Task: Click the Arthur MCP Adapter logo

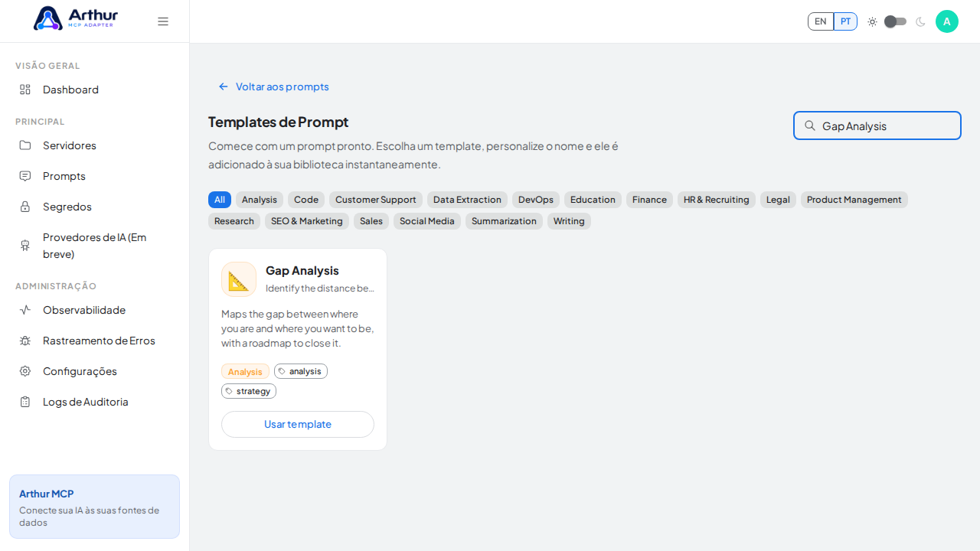Action: [76, 18]
